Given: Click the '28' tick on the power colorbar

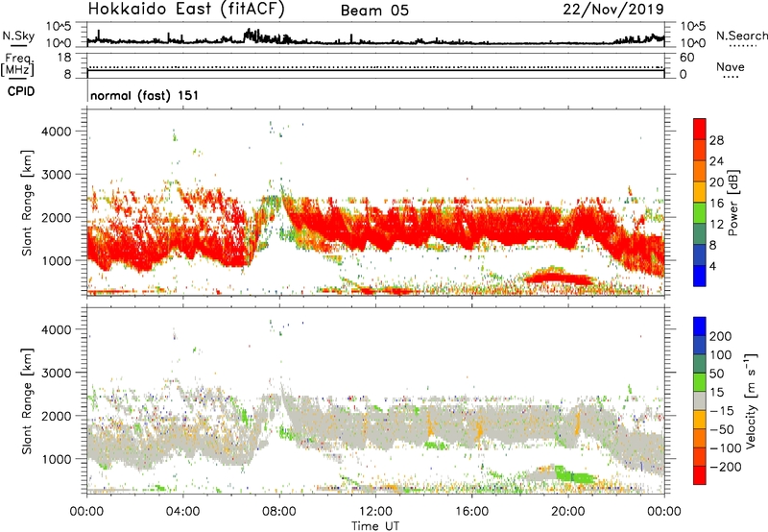Looking at the screenshot, I should pos(716,140).
